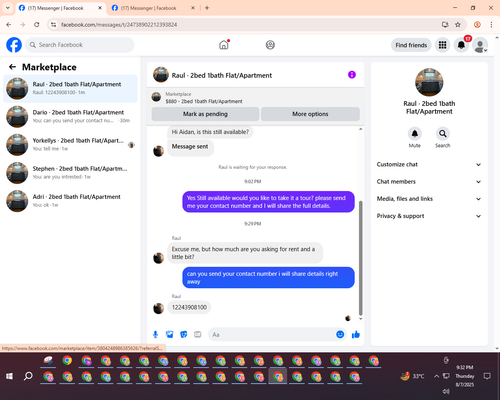The image size is (500, 400).
Task: Open Raul conversation in list
Action: (x=70, y=88)
